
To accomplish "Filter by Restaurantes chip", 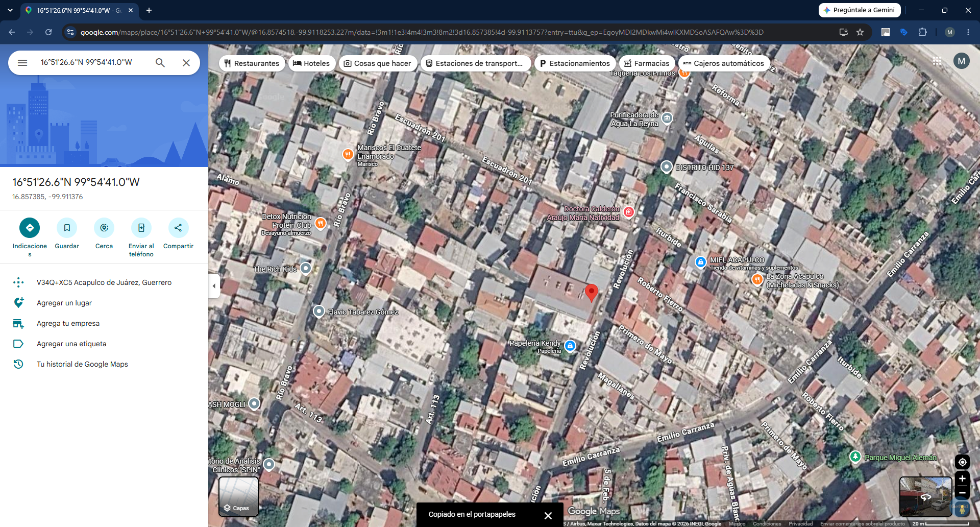I will 252,63.
